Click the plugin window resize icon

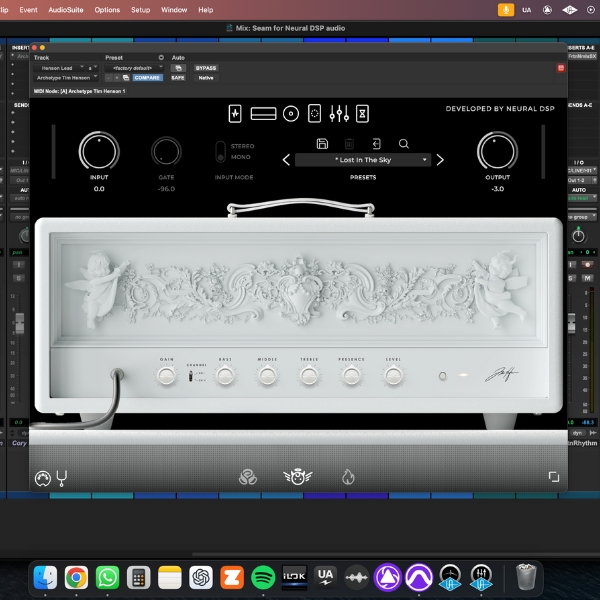click(554, 477)
